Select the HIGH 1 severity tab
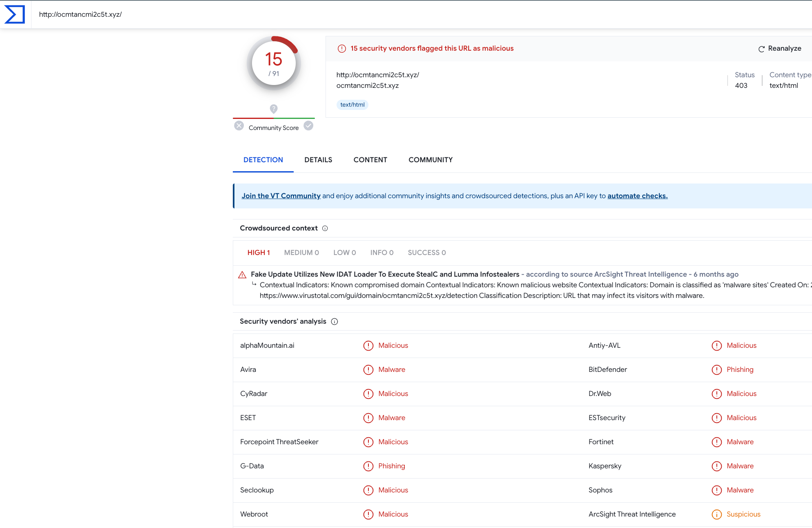 259,253
